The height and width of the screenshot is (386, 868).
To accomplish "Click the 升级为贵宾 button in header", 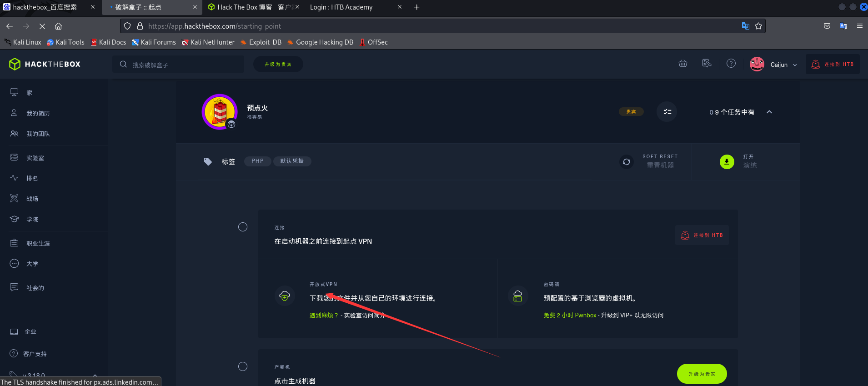I will point(278,65).
